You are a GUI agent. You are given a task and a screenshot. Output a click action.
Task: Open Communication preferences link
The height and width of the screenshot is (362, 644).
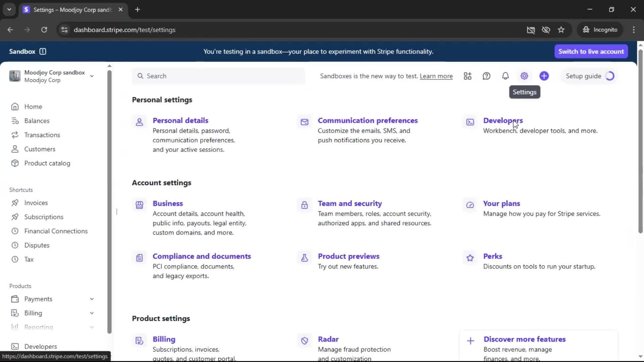click(x=368, y=120)
